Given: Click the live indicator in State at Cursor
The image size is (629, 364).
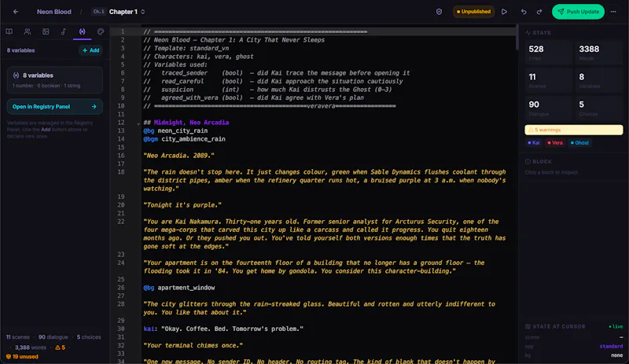Looking at the screenshot, I should [x=616, y=326].
